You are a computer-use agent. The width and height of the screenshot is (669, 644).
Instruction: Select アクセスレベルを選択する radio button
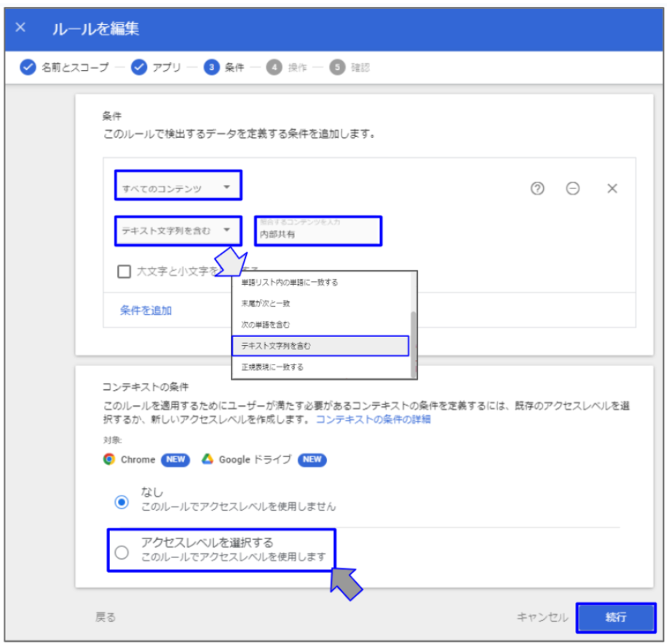click(x=122, y=552)
